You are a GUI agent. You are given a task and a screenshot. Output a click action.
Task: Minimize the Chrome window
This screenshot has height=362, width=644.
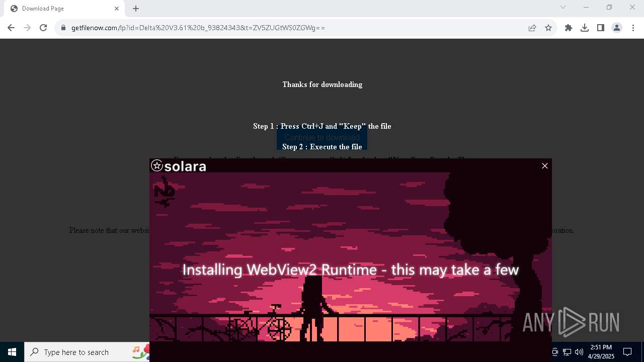pos(586,7)
